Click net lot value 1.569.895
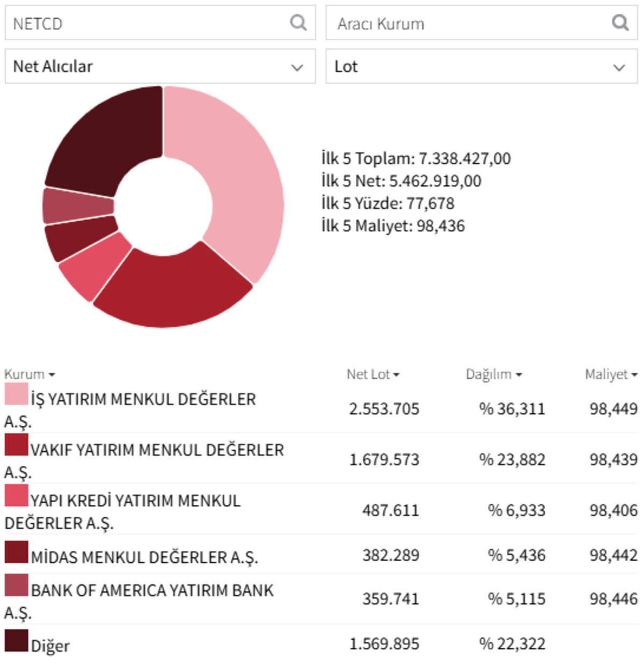Screen dimensions: 644x667 point(384,643)
